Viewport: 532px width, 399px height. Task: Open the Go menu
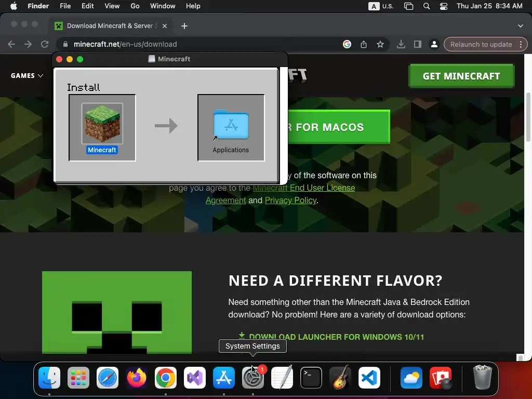(135, 6)
